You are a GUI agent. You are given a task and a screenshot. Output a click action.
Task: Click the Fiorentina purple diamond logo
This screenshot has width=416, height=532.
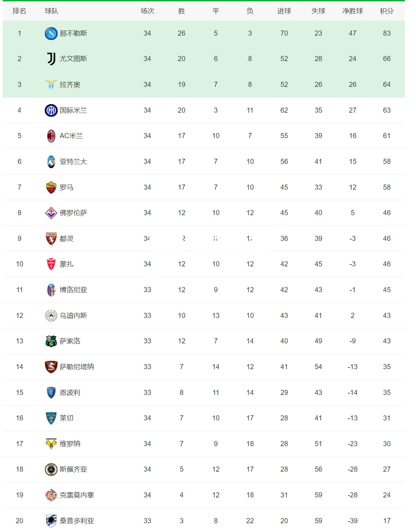[x=51, y=213]
